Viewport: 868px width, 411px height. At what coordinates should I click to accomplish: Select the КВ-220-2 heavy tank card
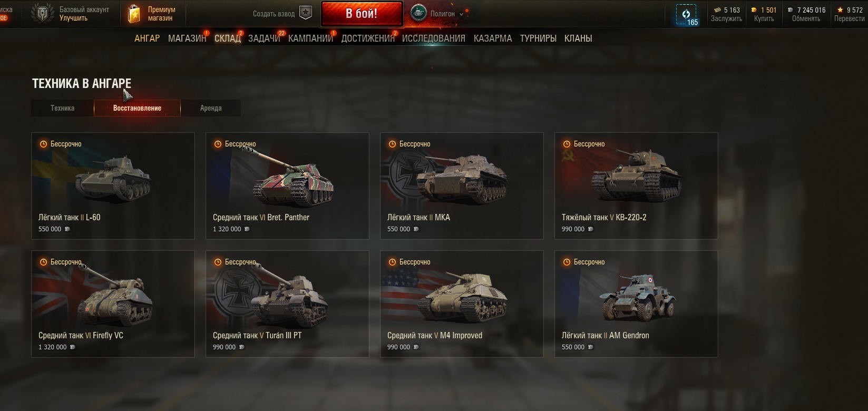coord(636,186)
